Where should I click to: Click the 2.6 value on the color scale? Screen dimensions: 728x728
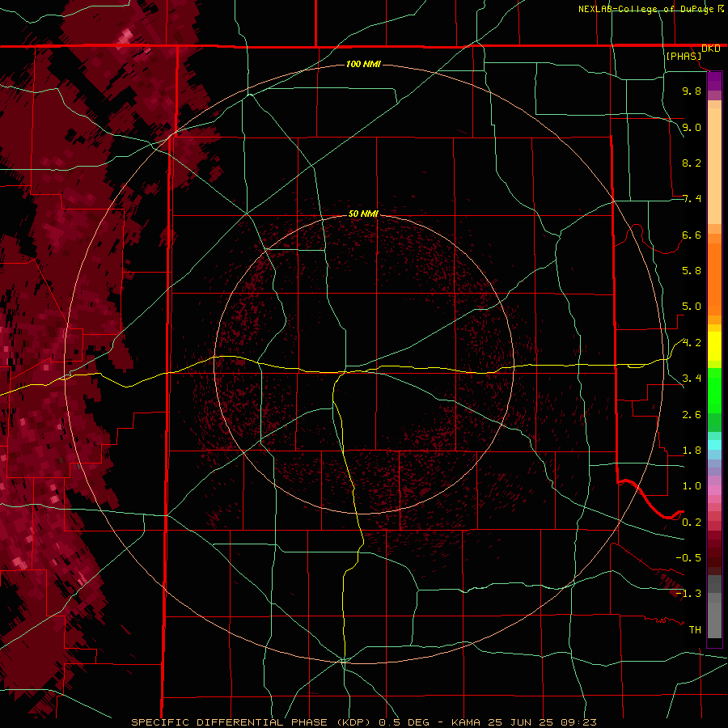(x=692, y=415)
